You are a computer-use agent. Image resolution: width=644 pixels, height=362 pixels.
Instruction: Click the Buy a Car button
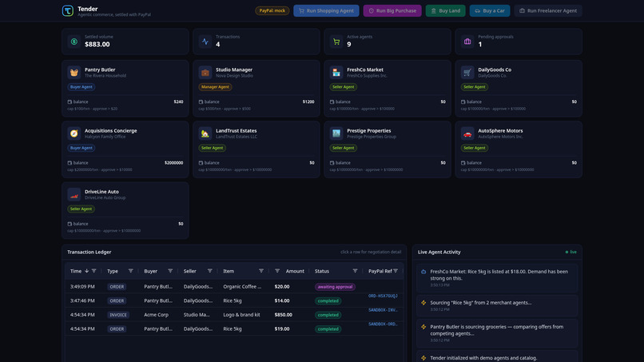coord(490,10)
